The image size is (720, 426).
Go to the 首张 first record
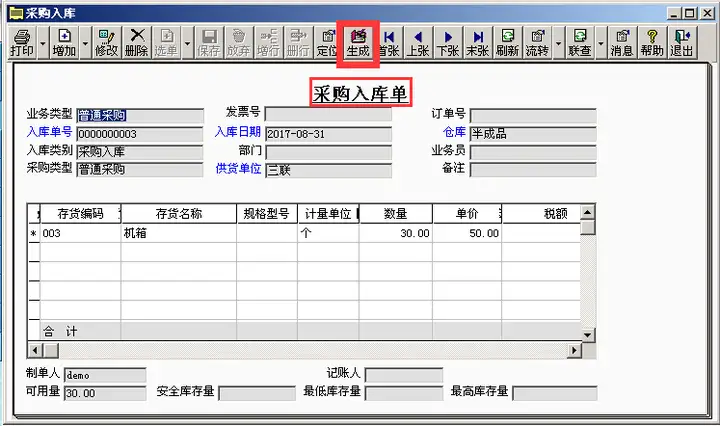point(389,43)
